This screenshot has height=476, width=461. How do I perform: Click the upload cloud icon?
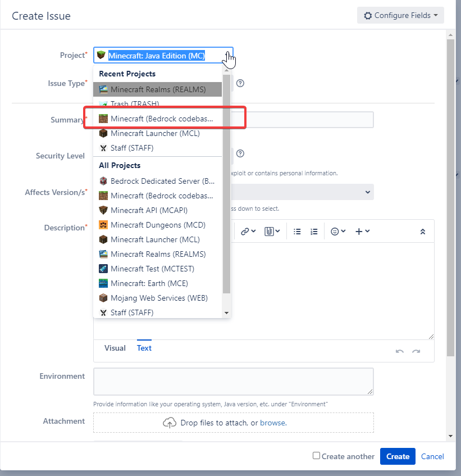click(170, 423)
